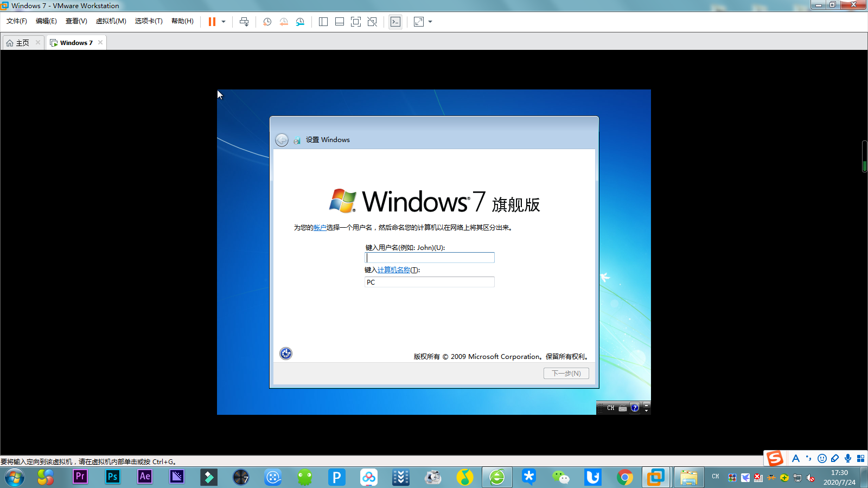Viewport: 868px width, 488px height.
Task: Open the File Explorer taskbar icon
Action: pyautogui.click(x=688, y=477)
